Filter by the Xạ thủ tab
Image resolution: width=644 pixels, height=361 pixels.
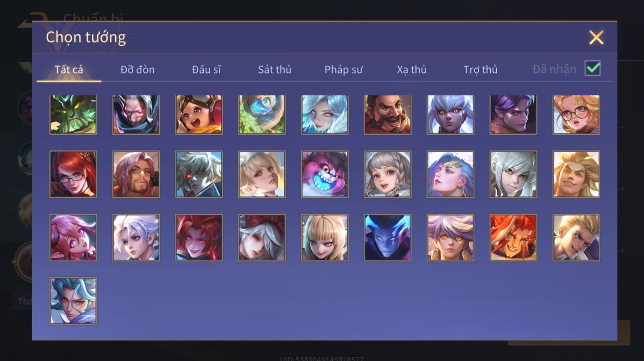click(411, 69)
